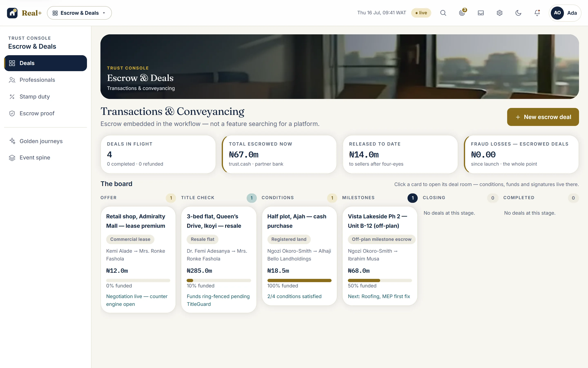
Task: Click the Stamp duty percent icon
Action: click(x=12, y=97)
